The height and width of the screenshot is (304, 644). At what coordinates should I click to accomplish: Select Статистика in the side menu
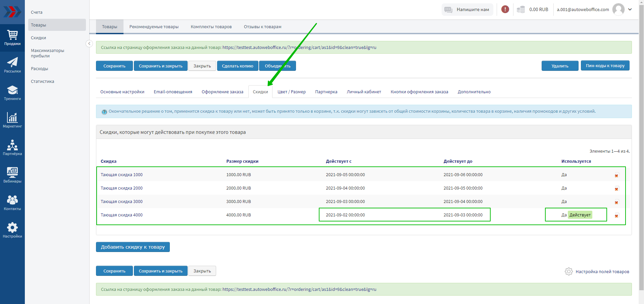(x=42, y=82)
